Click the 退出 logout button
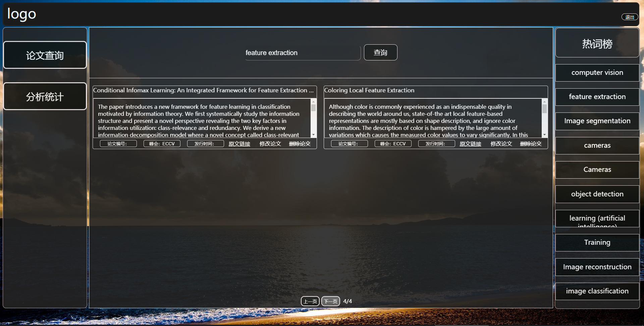 [x=630, y=17]
